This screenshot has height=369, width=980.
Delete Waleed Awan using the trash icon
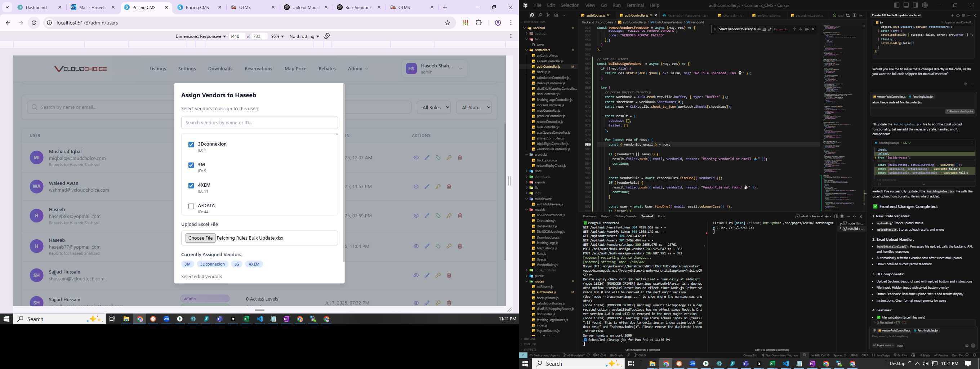click(x=449, y=187)
